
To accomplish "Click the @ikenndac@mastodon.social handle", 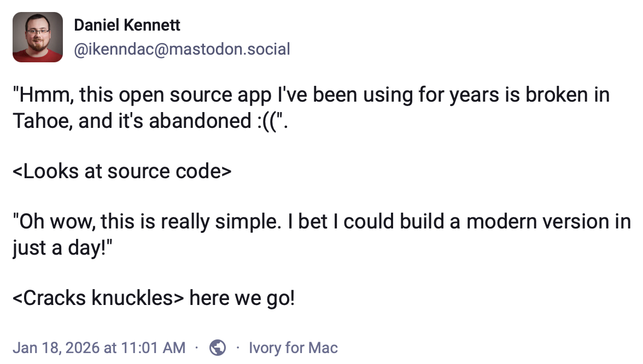I will coord(182,50).
